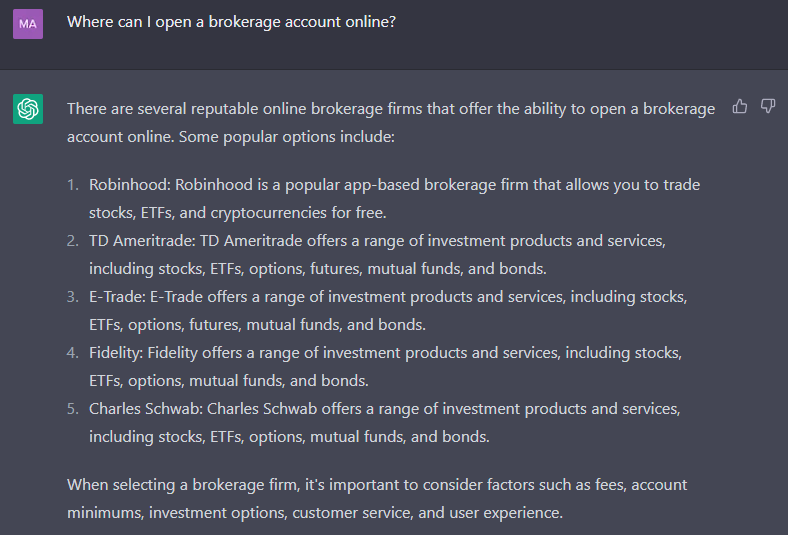This screenshot has height=535, width=788.
Task: Click the user question about brokerage account
Action: tap(231, 22)
